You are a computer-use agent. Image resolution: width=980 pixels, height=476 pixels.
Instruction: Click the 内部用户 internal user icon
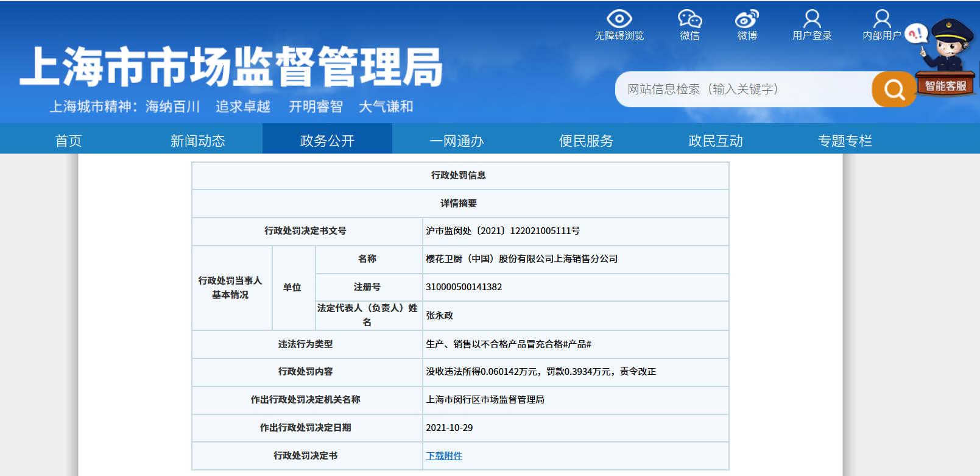pos(882,18)
